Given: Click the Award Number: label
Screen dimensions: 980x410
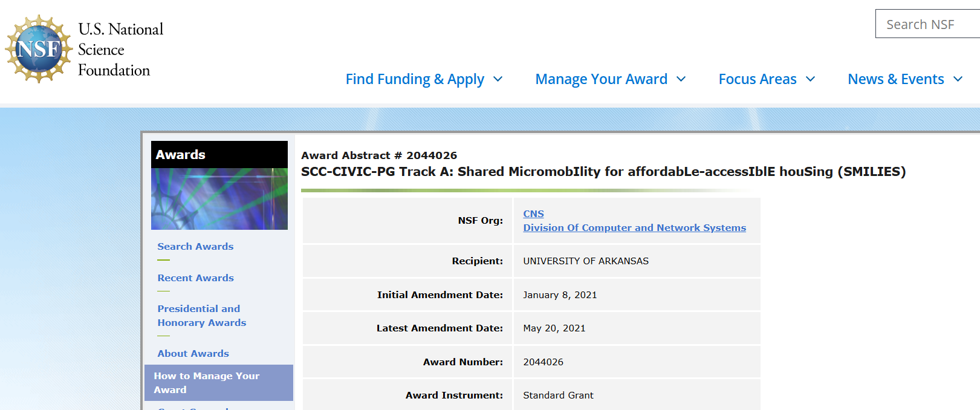Looking at the screenshot, I should click(463, 362).
